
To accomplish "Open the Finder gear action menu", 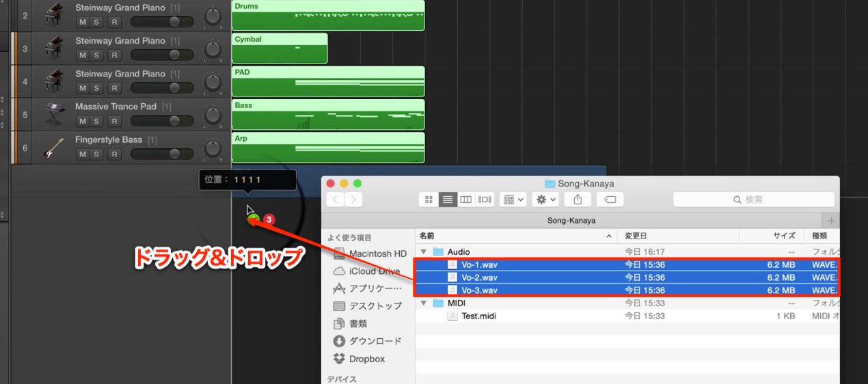I will click(x=546, y=200).
